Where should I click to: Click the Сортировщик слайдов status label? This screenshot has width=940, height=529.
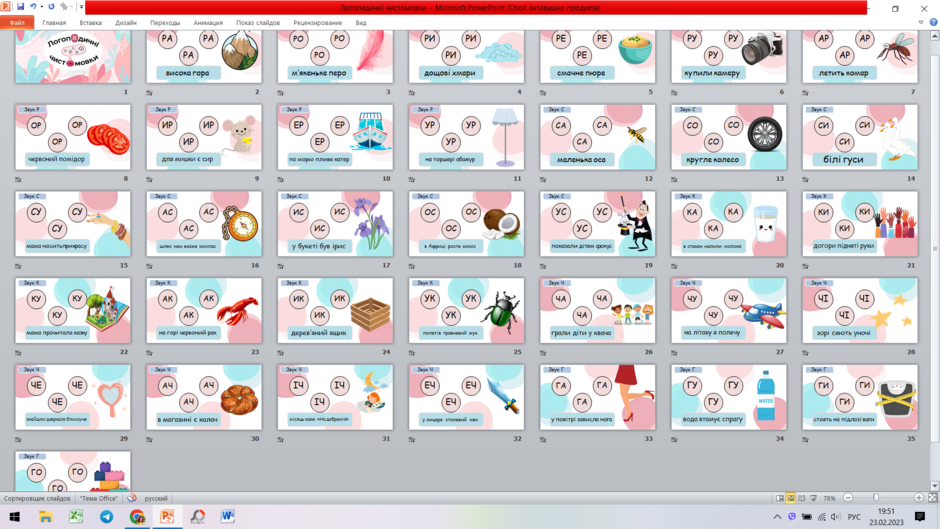pyautogui.click(x=37, y=498)
